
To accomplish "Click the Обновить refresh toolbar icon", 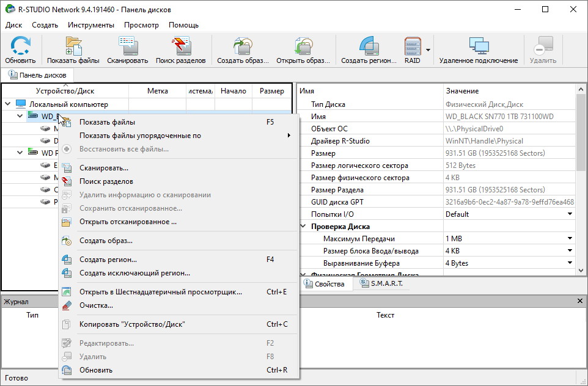I will click(x=20, y=45).
